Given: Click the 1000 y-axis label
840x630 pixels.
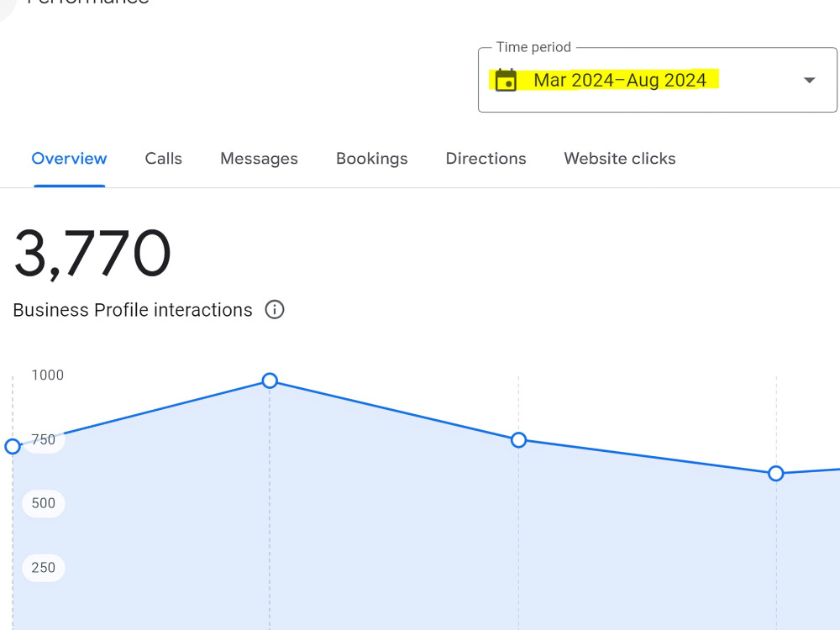Looking at the screenshot, I should pyautogui.click(x=48, y=375).
